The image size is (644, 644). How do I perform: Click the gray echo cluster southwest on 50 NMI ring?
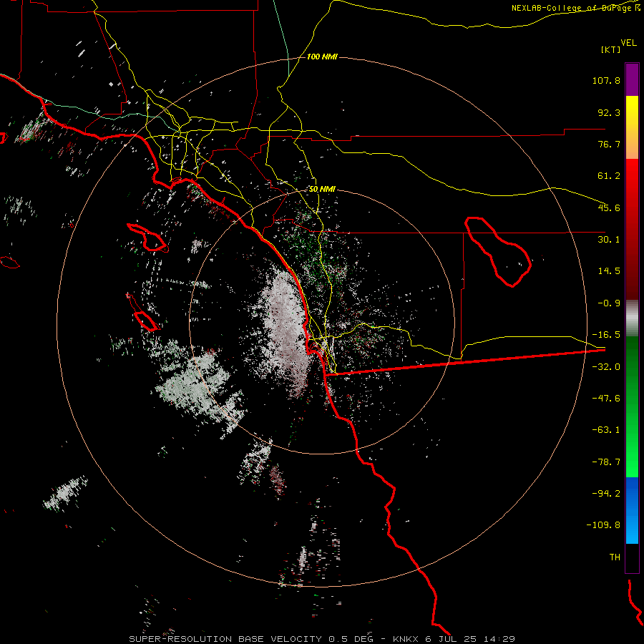199,388
